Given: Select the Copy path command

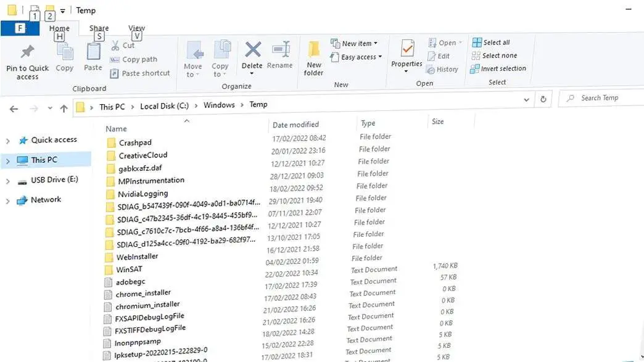Looking at the screenshot, I should [135, 59].
